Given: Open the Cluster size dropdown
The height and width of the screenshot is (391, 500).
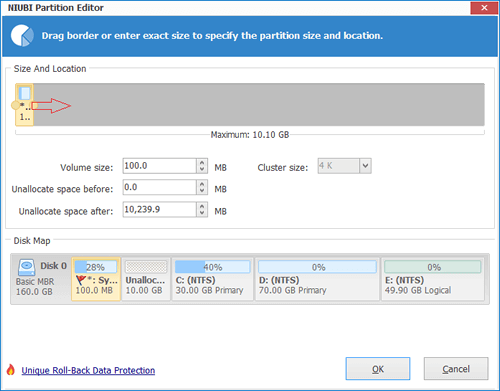Looking at the screenshot, I should click(365, 166).
